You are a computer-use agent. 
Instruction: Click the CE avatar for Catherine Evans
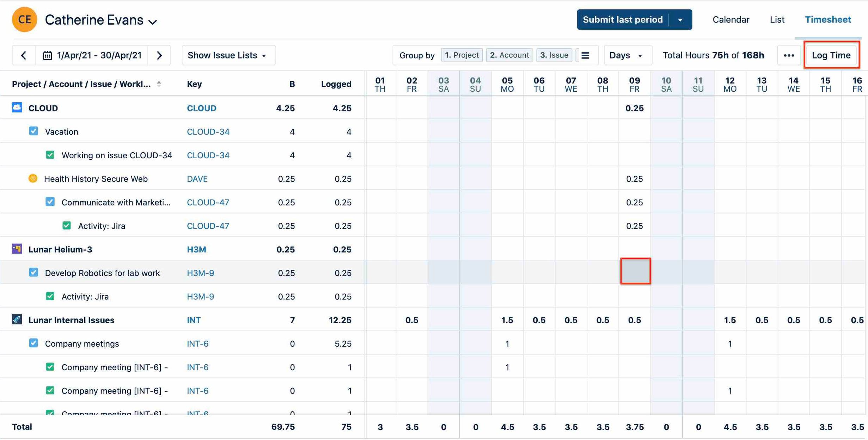24,19
